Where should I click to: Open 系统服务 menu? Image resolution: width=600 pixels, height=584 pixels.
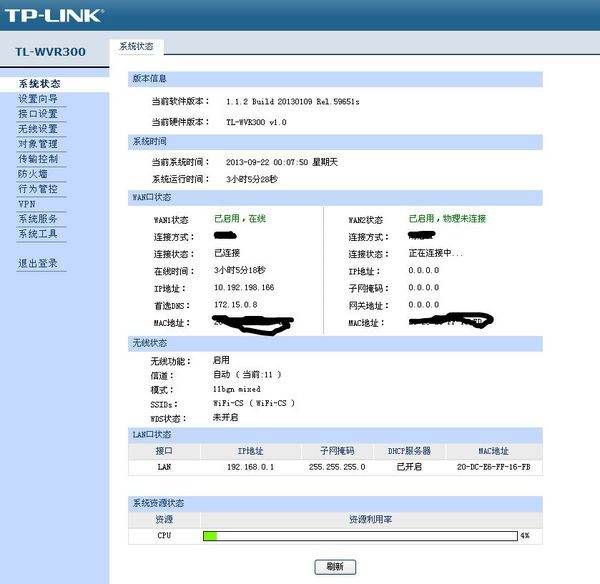click(38, 219)
